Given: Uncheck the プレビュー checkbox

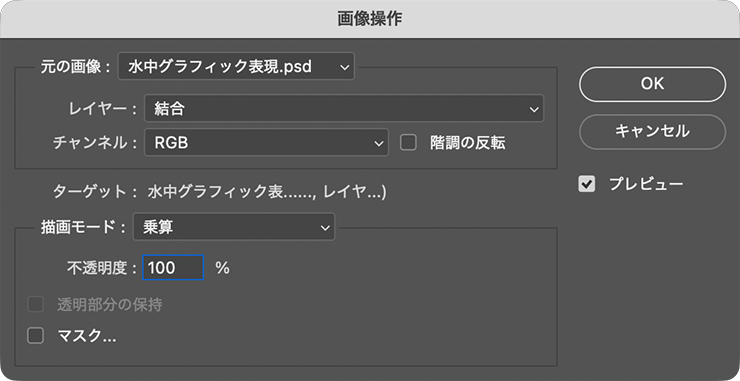Looking at the screenshot, I should click(x=587, y=184).
